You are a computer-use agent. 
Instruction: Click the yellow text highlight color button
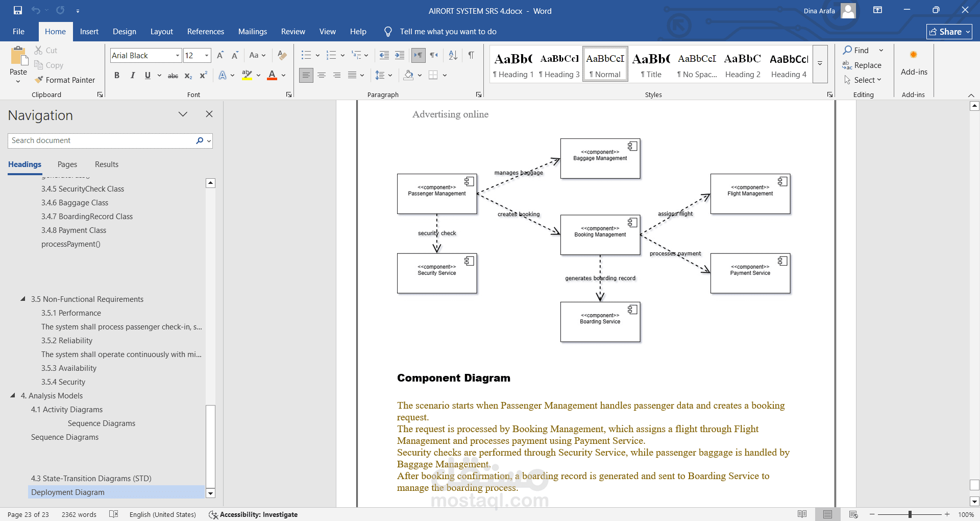pos(247,75)
